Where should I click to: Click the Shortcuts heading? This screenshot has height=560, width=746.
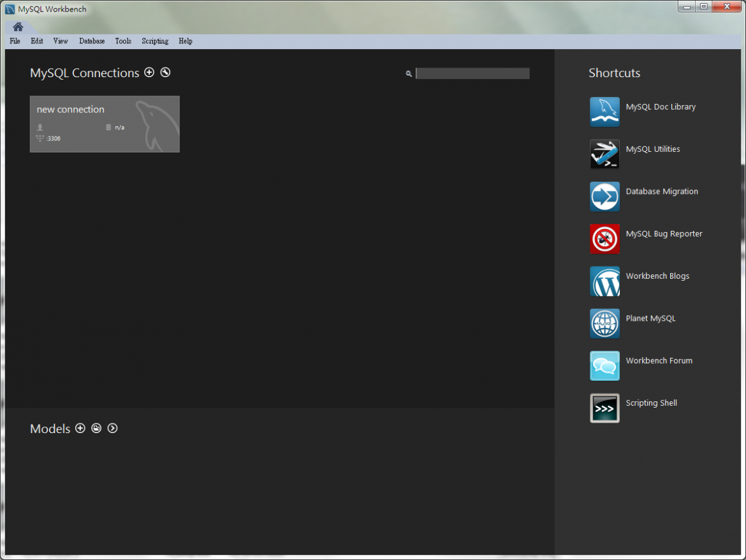click(614, 73)
